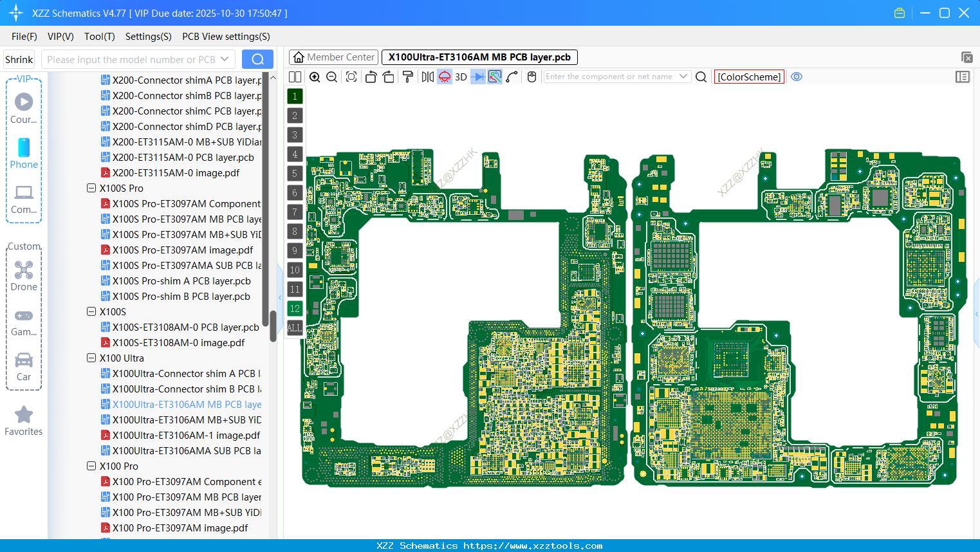The image size is (980, 552).
Task: Open the 3D view mode
Action: 460,77
